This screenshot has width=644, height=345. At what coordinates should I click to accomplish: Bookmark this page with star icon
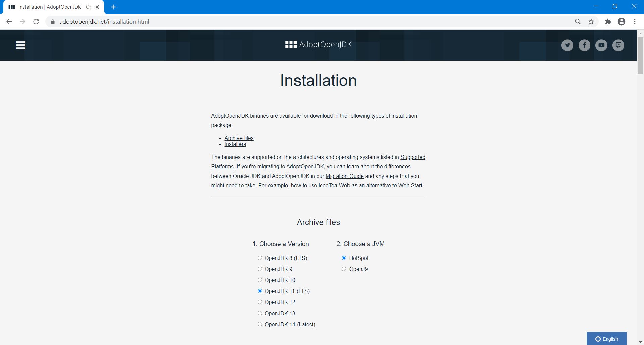coord(591,22)
